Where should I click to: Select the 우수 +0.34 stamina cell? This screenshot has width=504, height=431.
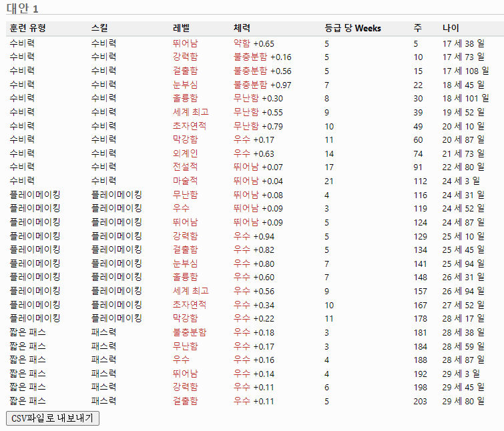click(x=254, y=305)
